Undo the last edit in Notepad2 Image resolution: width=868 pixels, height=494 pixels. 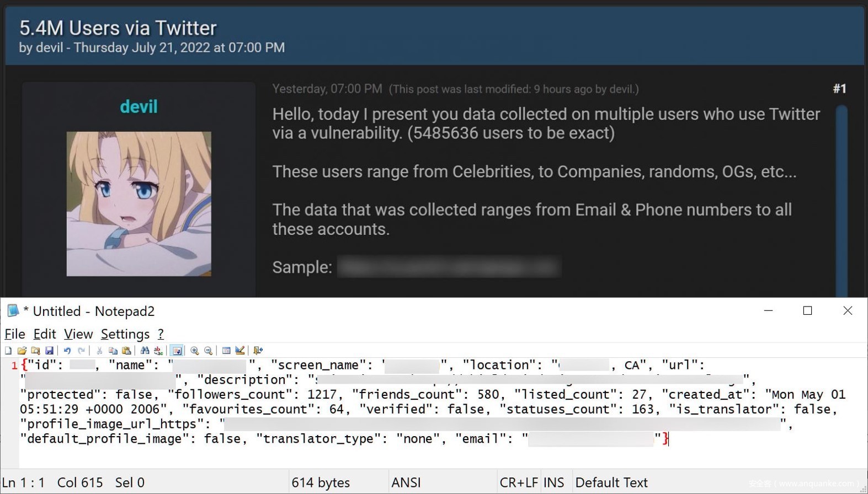(67, 351)
